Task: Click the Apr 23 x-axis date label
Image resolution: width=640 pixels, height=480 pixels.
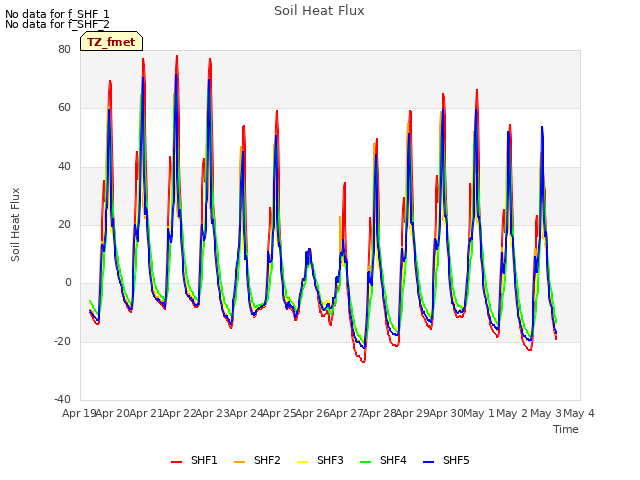Action: pyautogui.click(x=213, y=413)
